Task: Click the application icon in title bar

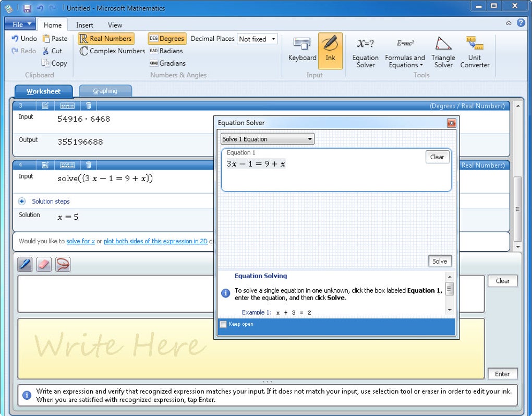Action: (x=9, y=8)
